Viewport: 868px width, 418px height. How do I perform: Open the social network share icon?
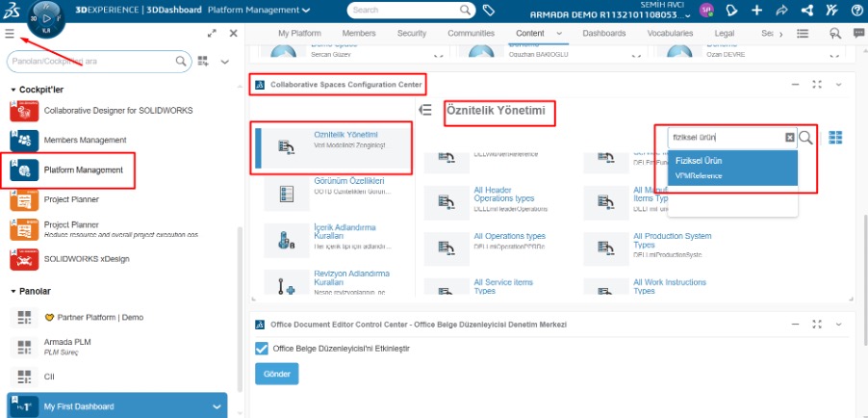[x=807, y=11]
